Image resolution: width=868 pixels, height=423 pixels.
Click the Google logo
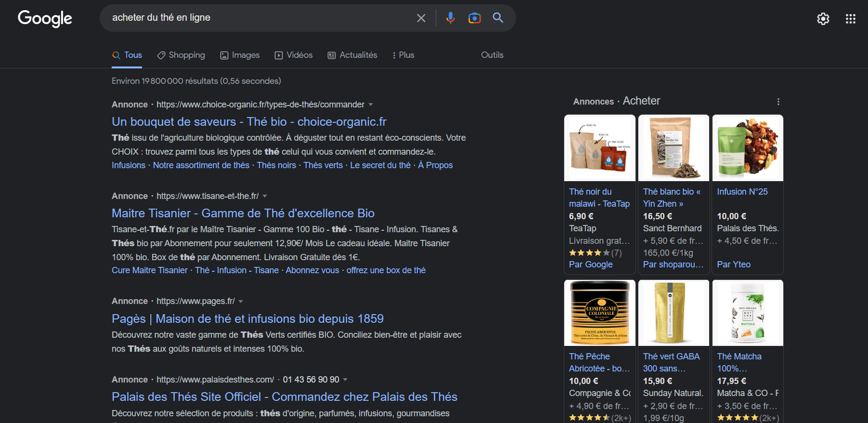point(45,18)
